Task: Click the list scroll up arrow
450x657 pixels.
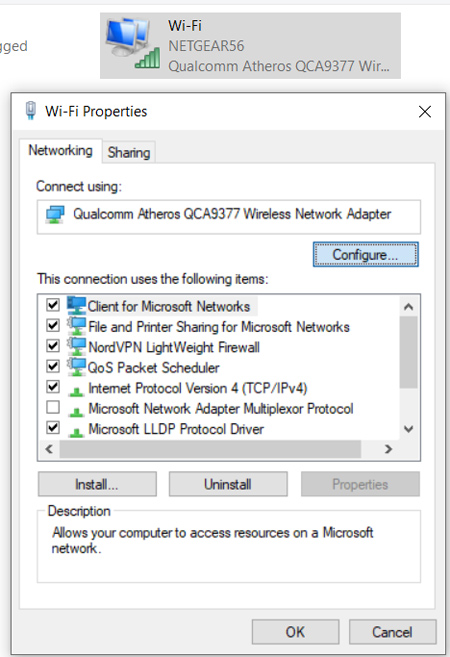Action: (x=409, y=307)
